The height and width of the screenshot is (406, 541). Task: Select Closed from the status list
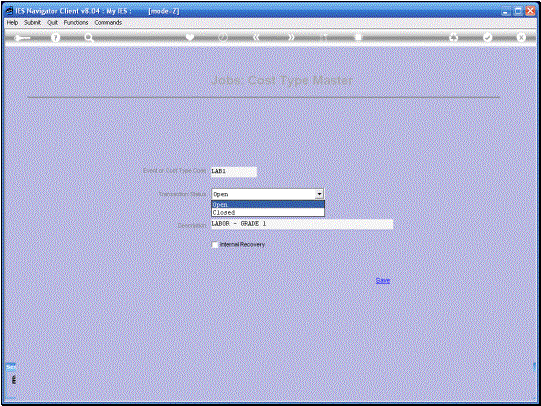click(x=268, y=212)
